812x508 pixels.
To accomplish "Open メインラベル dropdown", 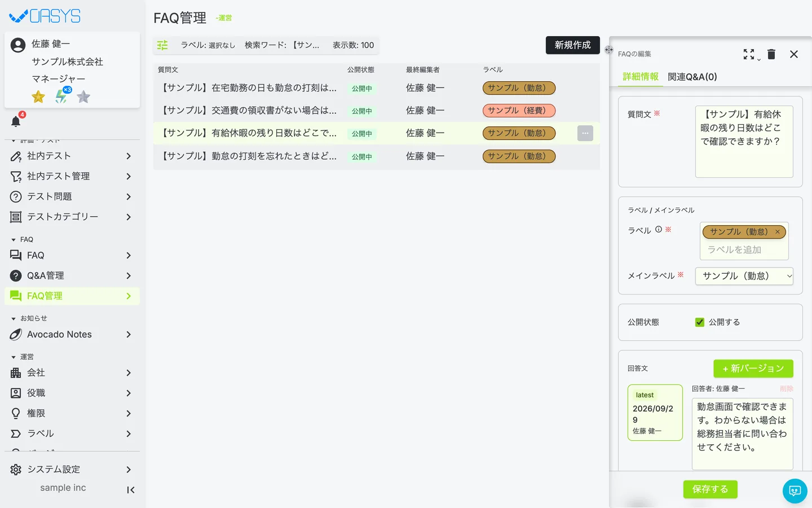I will [x=744, y=276].
